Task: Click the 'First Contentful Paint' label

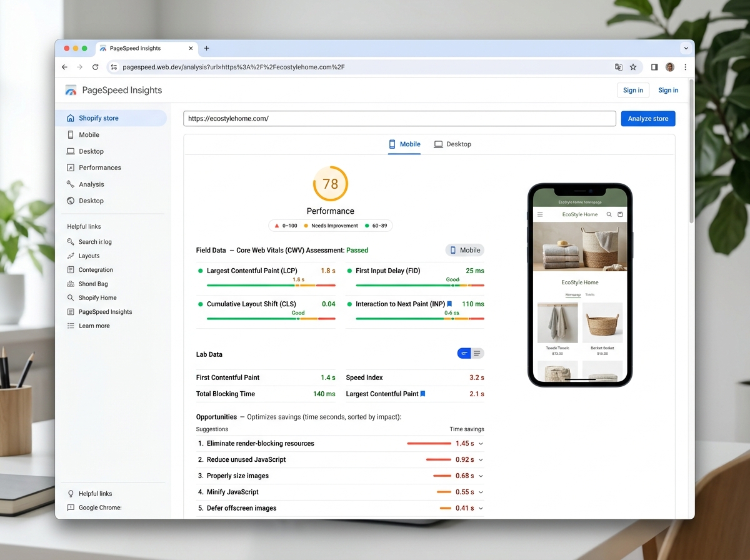Action: [227, 377]
